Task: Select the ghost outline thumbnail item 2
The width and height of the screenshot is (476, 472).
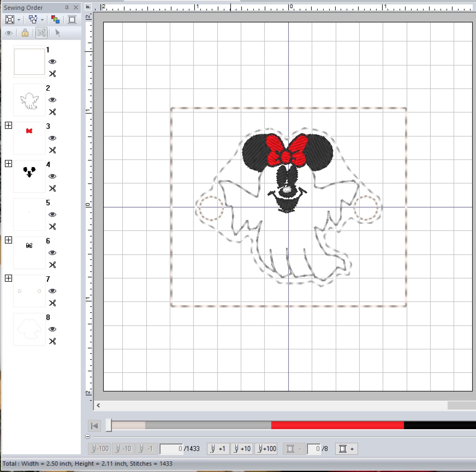Action: coord(29,100)
